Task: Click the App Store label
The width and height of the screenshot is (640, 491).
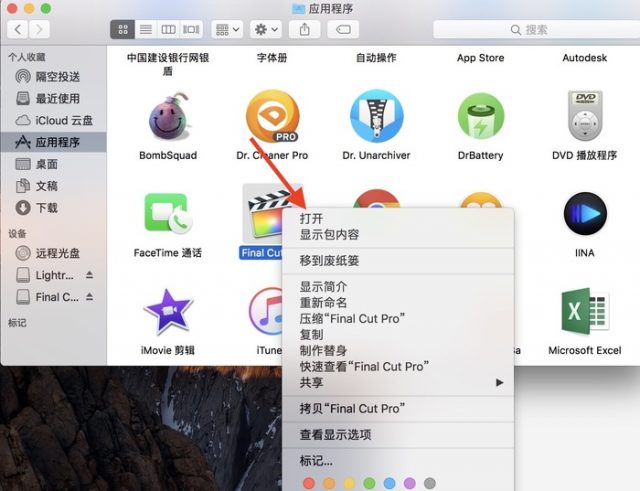Action: click(480, 58)
